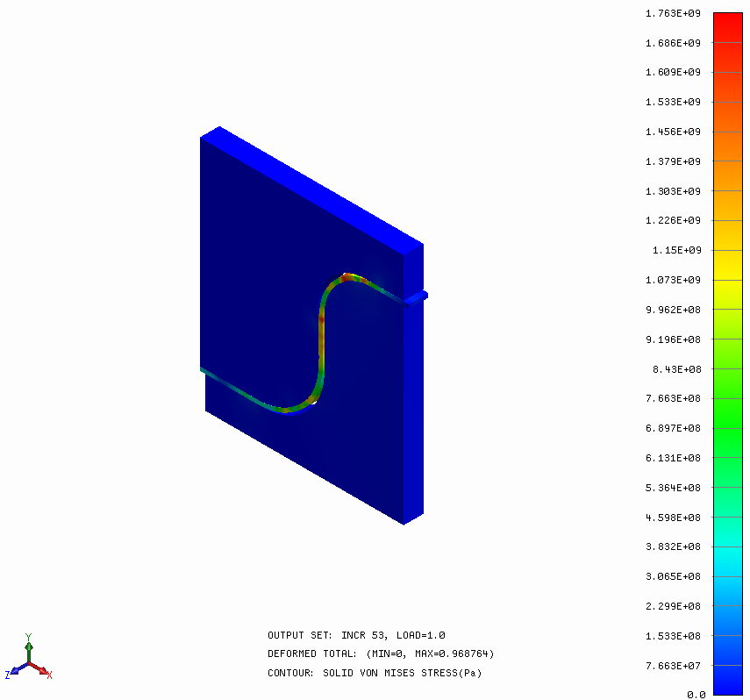Click legend value 6.897E+08
Image resolution: width=750 pixels, height=700 pixels.
[x=673, y=428]
